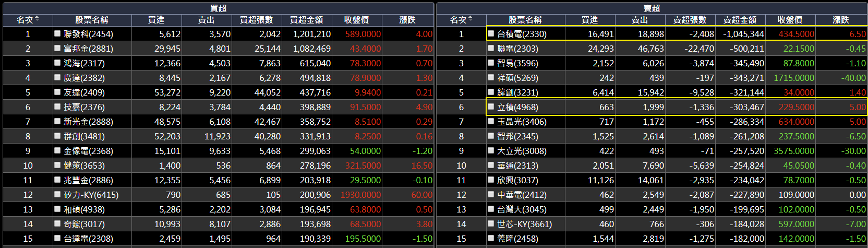Click 賣超金額 column header

click(740, 20)
